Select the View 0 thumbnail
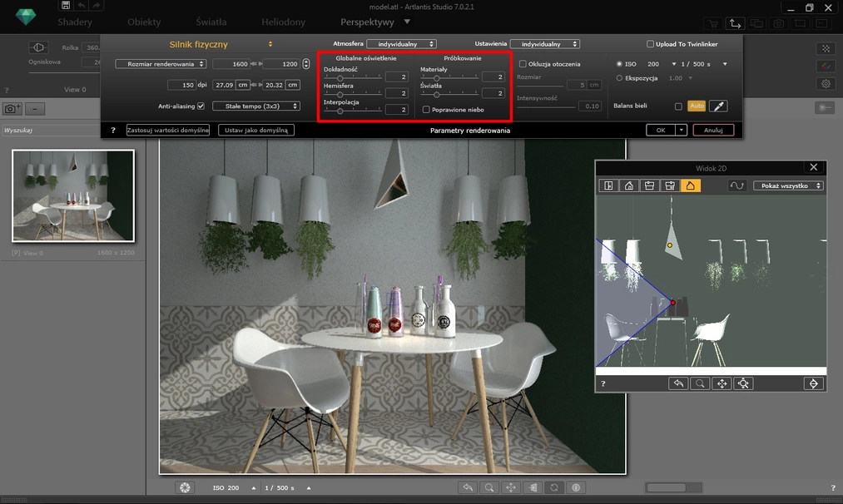This screenshot has height=504, width=843. click(x=73, y=196)
